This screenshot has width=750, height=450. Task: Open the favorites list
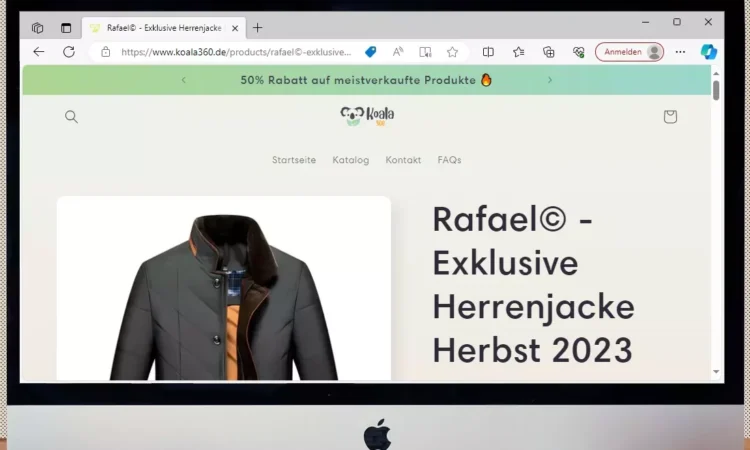[x=518, y=52]
